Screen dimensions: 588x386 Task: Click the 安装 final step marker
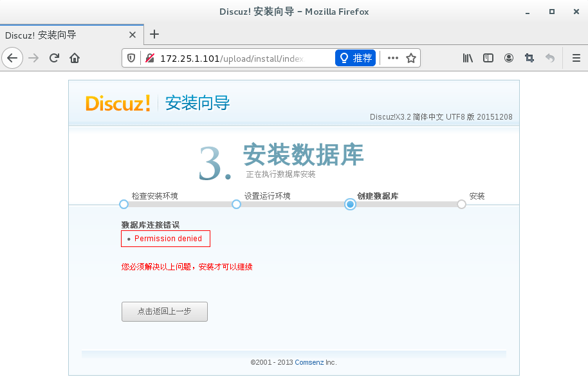point(462,205)
